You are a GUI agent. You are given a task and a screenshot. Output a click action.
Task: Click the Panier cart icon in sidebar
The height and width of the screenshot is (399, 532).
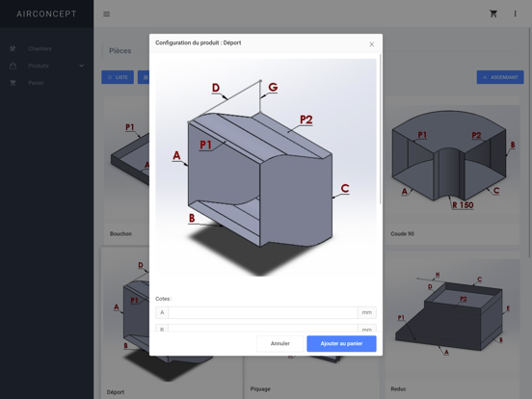pyautogui.click(x=13, y=83)
